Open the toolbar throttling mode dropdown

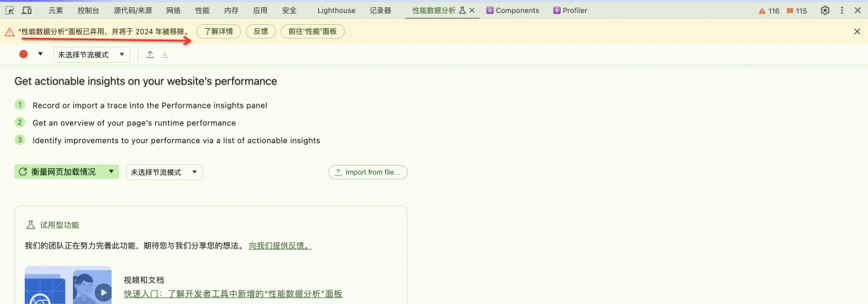point(92,55)
